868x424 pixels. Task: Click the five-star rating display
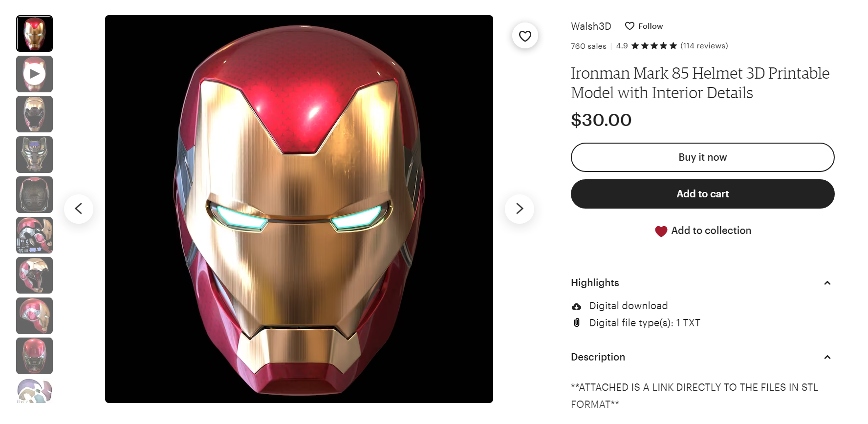[654, 46]
